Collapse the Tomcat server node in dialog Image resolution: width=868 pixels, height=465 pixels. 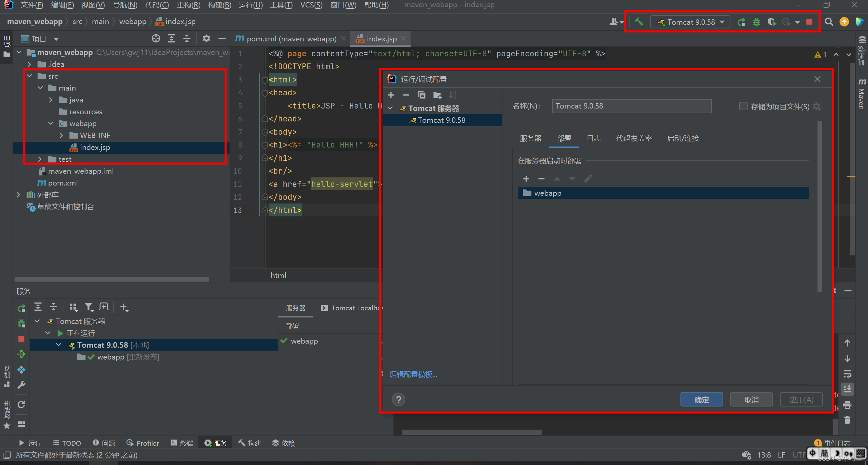(x=390, y=108)
